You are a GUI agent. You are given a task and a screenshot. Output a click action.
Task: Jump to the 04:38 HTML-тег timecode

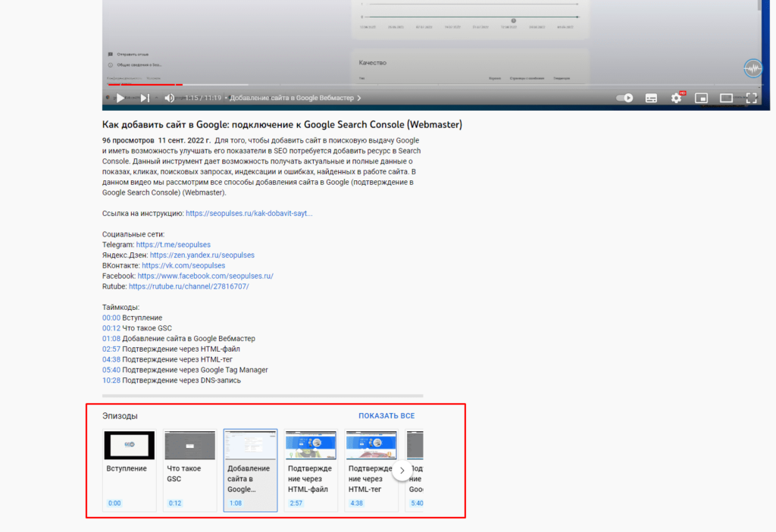tap(111, 359)
